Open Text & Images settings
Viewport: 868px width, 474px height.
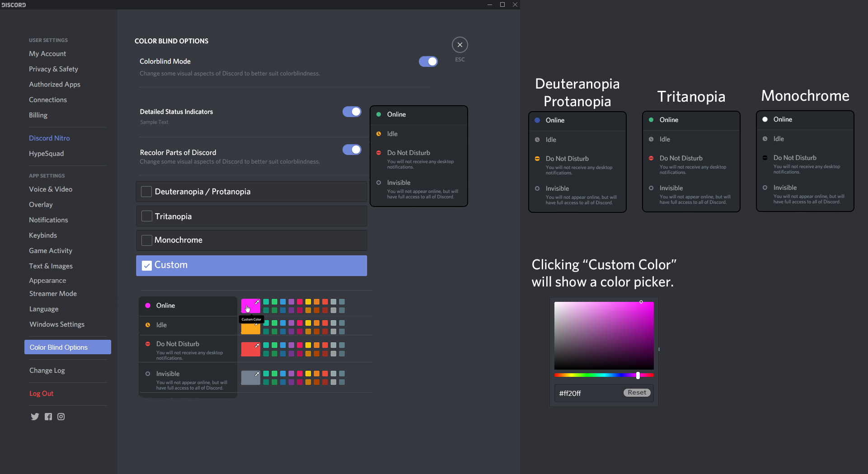[x=51, y=266]
